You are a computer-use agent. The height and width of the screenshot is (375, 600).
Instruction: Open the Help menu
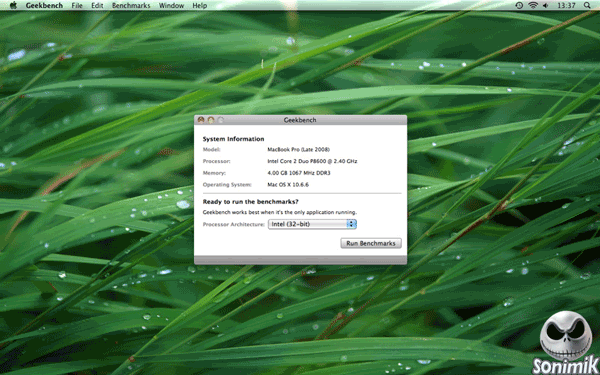click(x=199, y=5)
